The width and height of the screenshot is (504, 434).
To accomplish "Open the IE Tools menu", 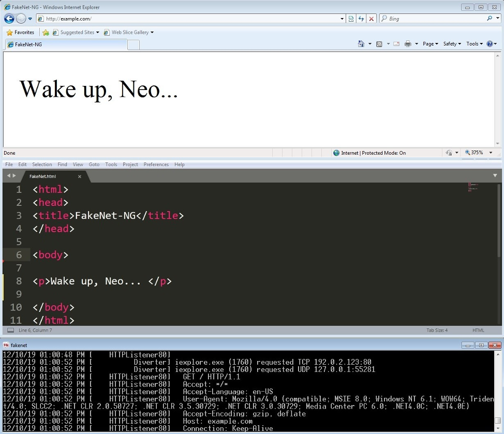I will pos(475,43).
